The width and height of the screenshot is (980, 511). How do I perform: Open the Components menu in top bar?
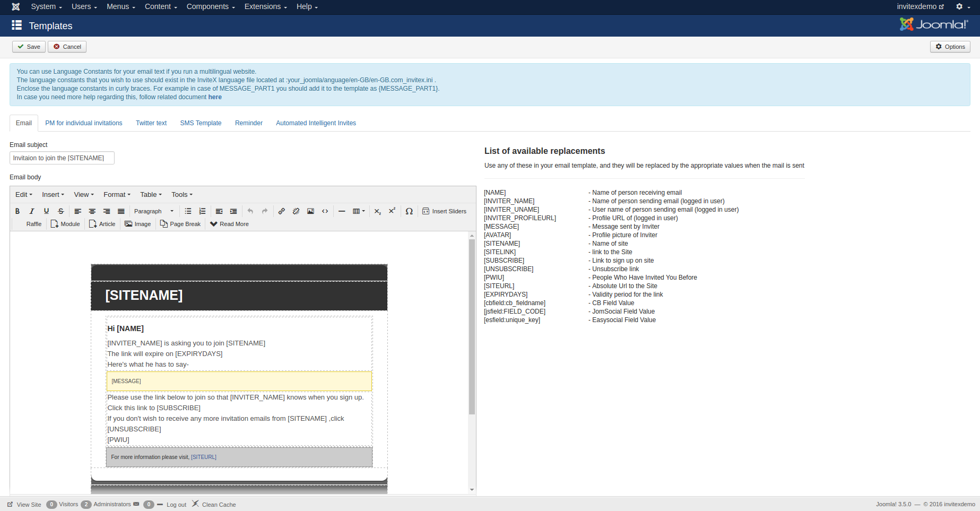coord(210,6)
